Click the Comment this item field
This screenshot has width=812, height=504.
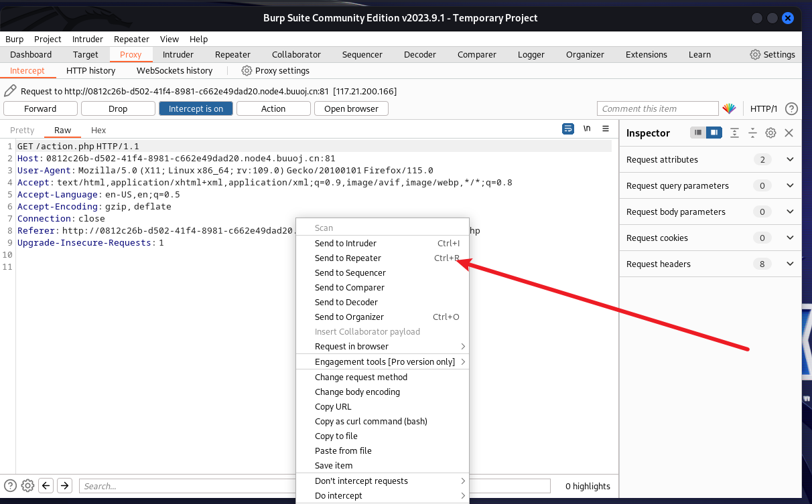[657, 108]
